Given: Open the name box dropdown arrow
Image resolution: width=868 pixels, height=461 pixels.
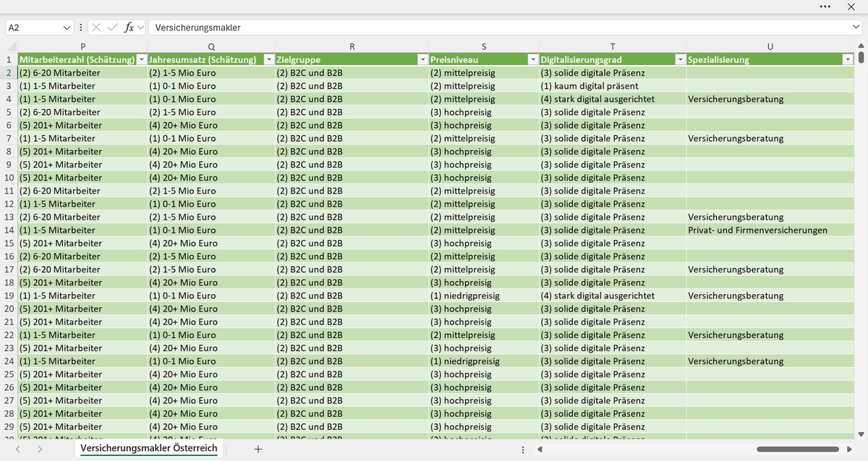Looking at the screenshot, I should pos(67,27).
